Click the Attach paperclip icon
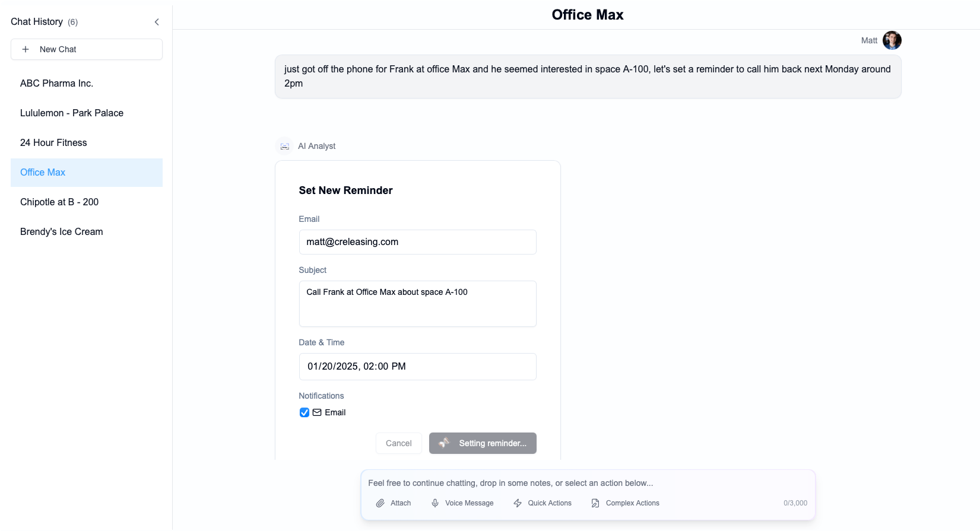980x531 pixels. [x=380, y=503]
